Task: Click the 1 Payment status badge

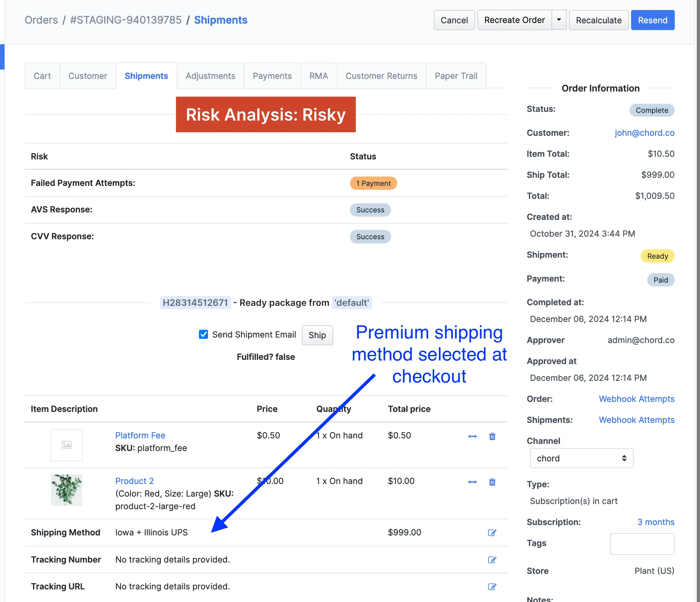Action: pos(373,183)
